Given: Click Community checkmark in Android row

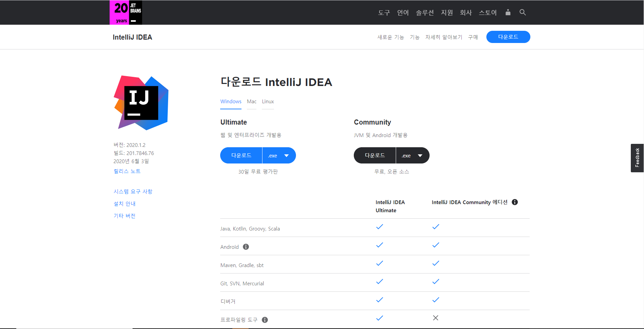Looking at the screenshot, I should pyautogui.click(x=436, y=245).
